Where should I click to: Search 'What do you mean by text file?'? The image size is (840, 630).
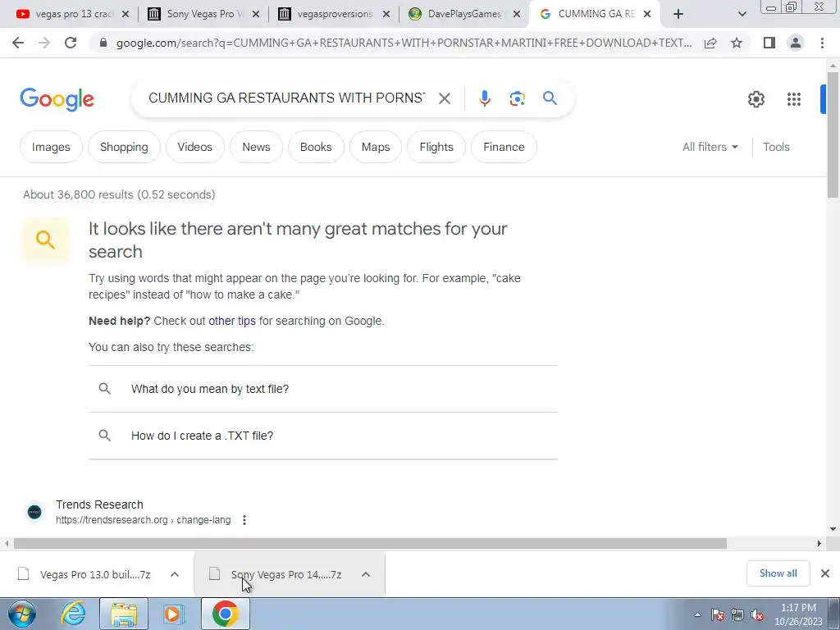point(323,389)
